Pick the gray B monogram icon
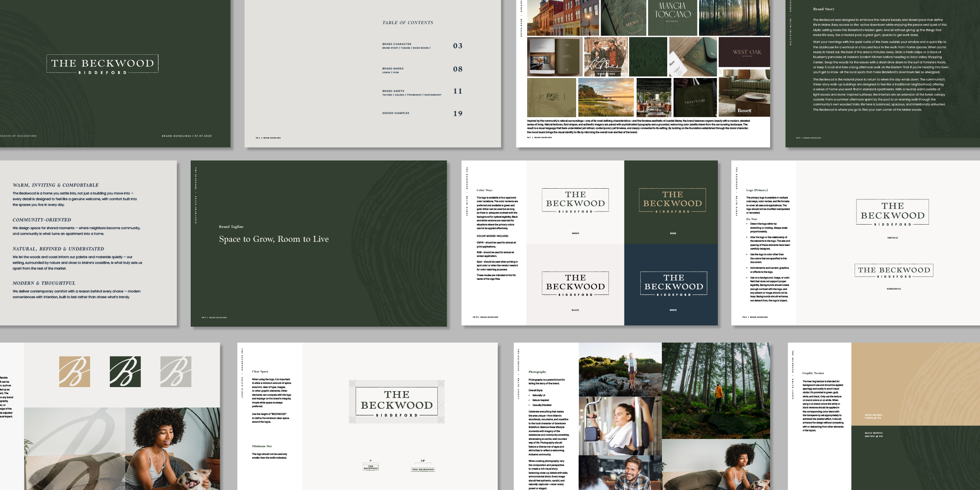The image size is (980, 490). click(x=176, y=372)
